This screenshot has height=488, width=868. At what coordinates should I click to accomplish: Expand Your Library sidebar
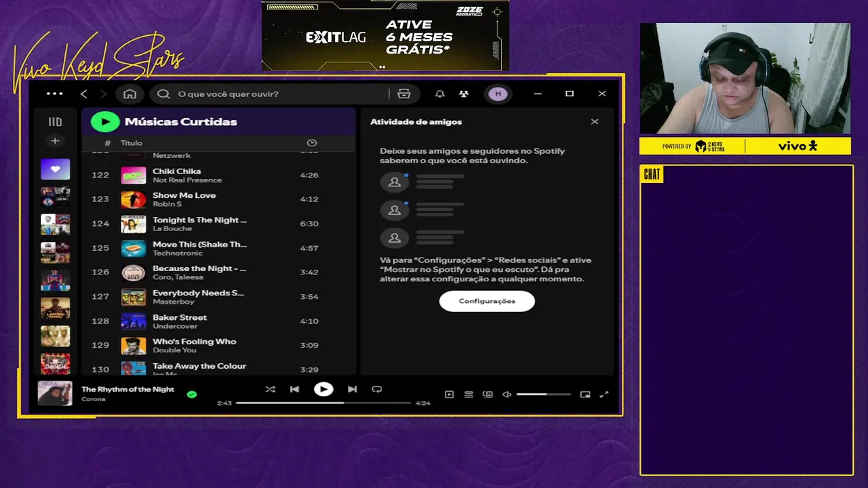[55, 122]
